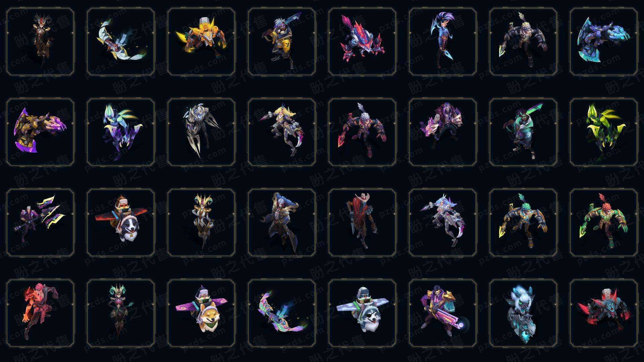Pick the rainbow pastel crescent bow skin
Image resolution: width=644 pixels, height=362 pixels.
282,313
